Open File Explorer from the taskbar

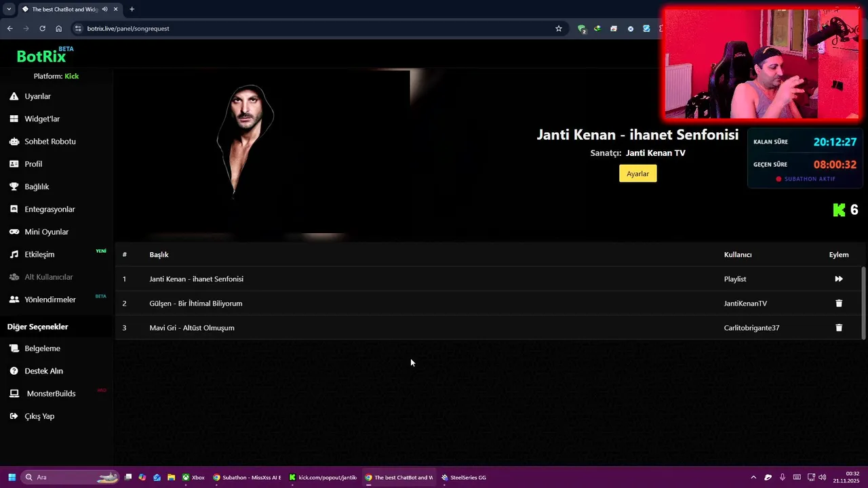(x=172, y=477)
